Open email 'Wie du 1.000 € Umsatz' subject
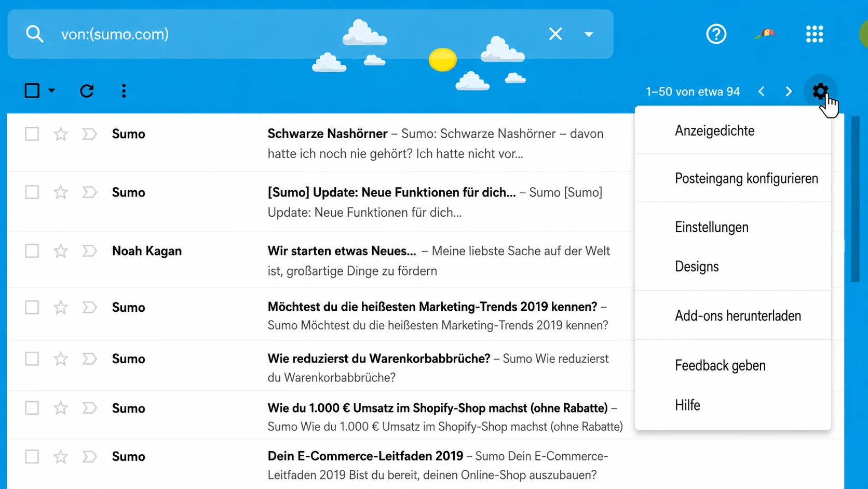This screenshot has width=868, height=489. 438,408
